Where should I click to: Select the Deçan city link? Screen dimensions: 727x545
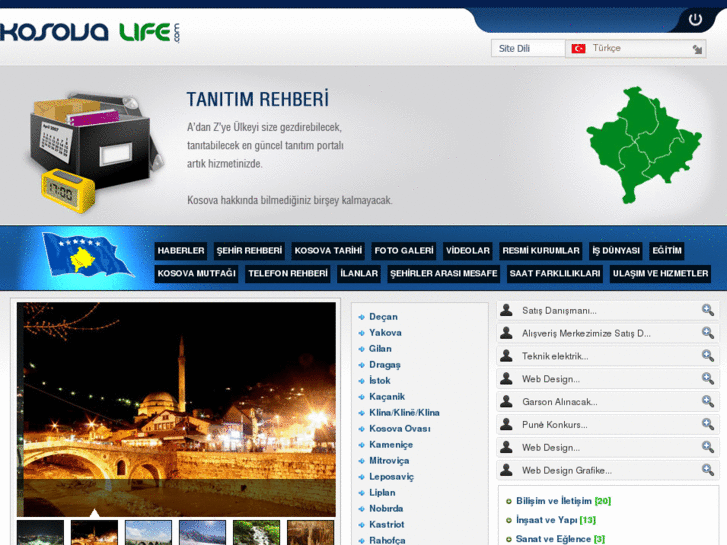(383, 317)
